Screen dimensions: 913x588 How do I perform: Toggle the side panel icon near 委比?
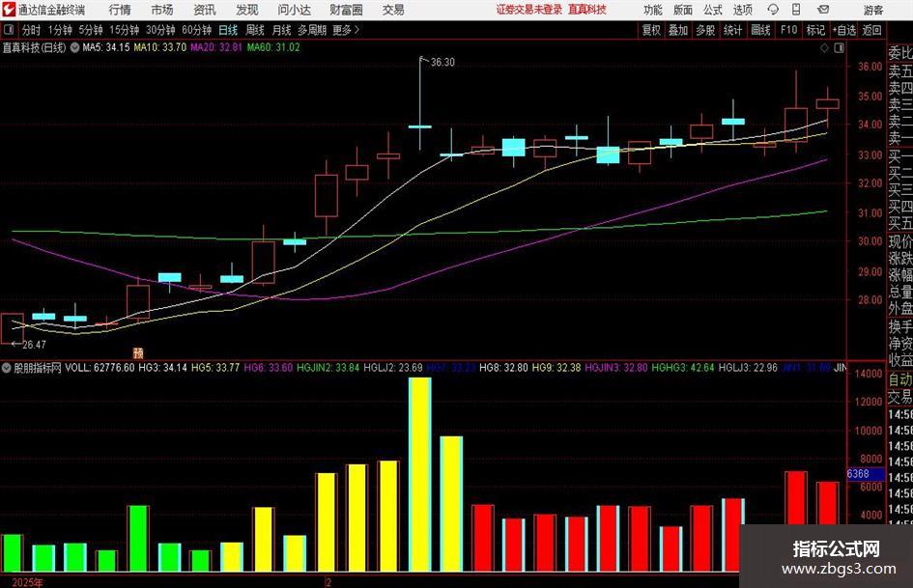point(839,47)
